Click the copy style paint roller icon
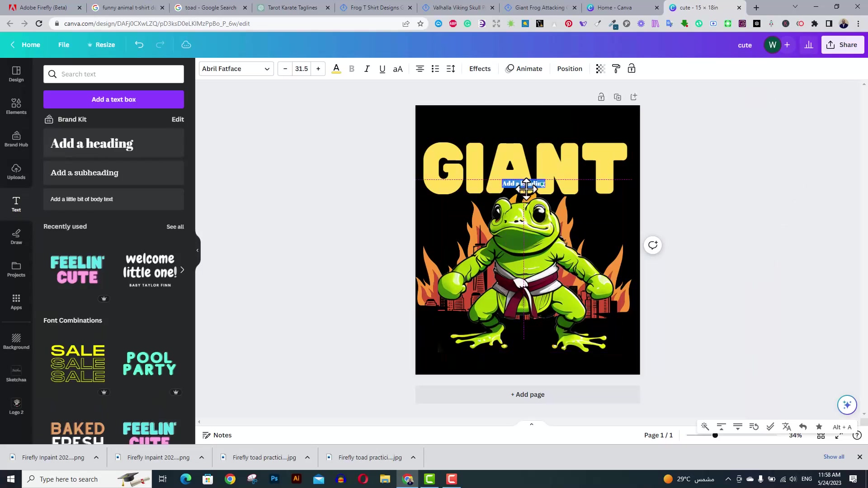Screen dimensions: 868x488 (x=616, y=69)
